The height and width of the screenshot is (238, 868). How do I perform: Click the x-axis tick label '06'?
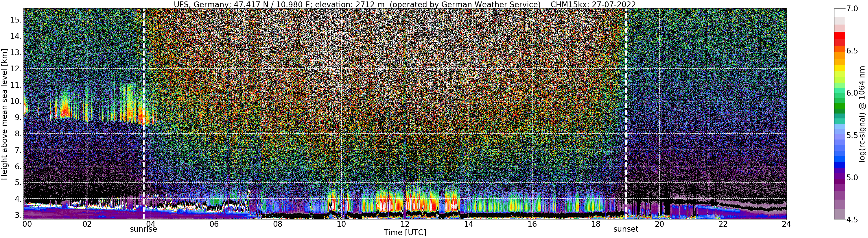214,224
